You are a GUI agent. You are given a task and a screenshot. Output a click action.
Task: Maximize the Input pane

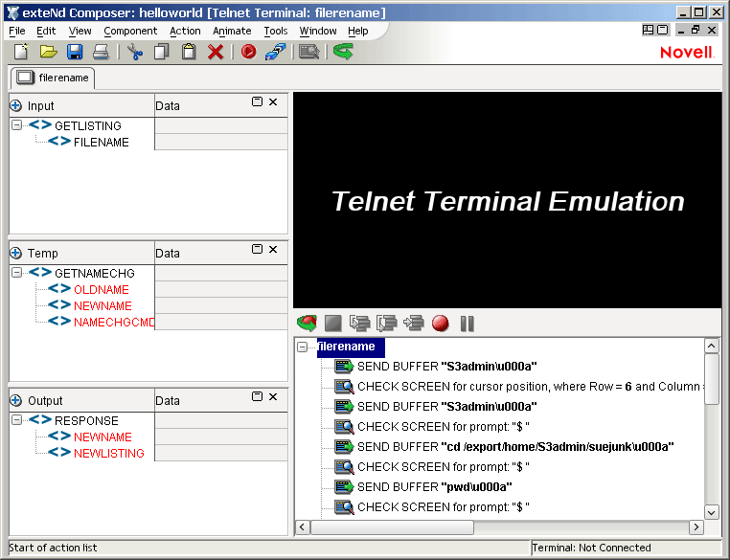click(x=257, y=101)
